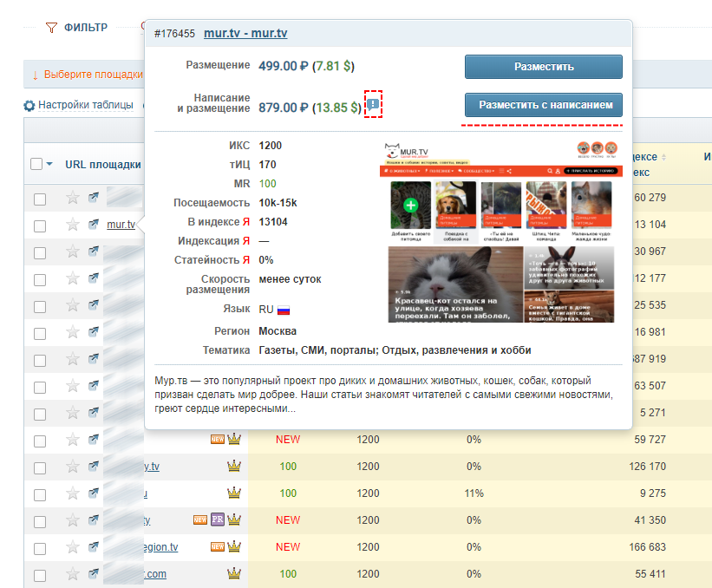
Task: Star the row with index 30 967
Action: coord(73,252)
